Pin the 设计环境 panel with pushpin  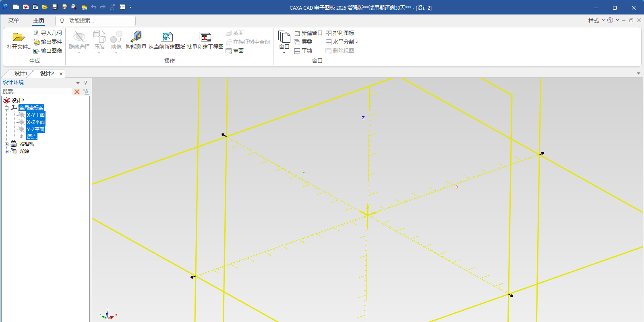coord(85,83)
